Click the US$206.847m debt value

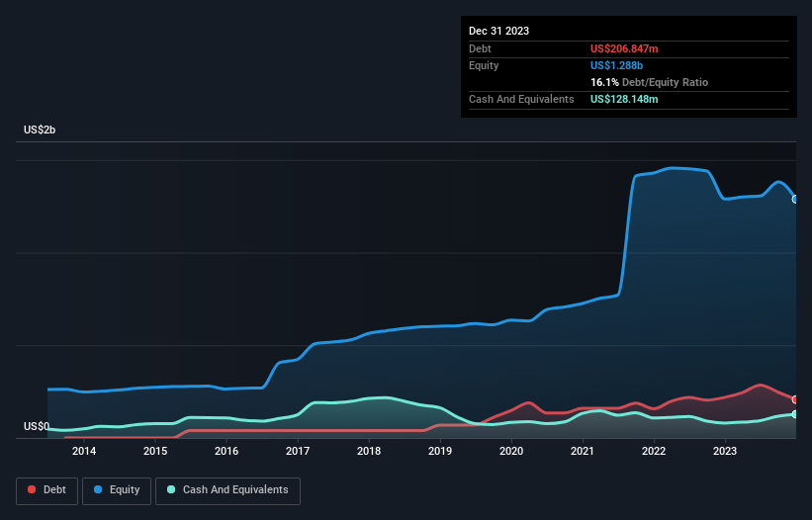624,48
